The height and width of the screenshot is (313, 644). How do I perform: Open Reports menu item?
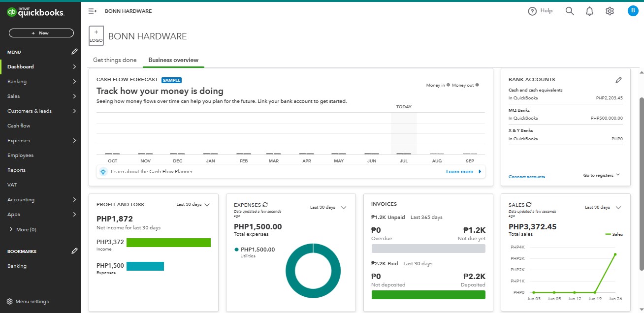pyautogui.click(x=16, y=170)
